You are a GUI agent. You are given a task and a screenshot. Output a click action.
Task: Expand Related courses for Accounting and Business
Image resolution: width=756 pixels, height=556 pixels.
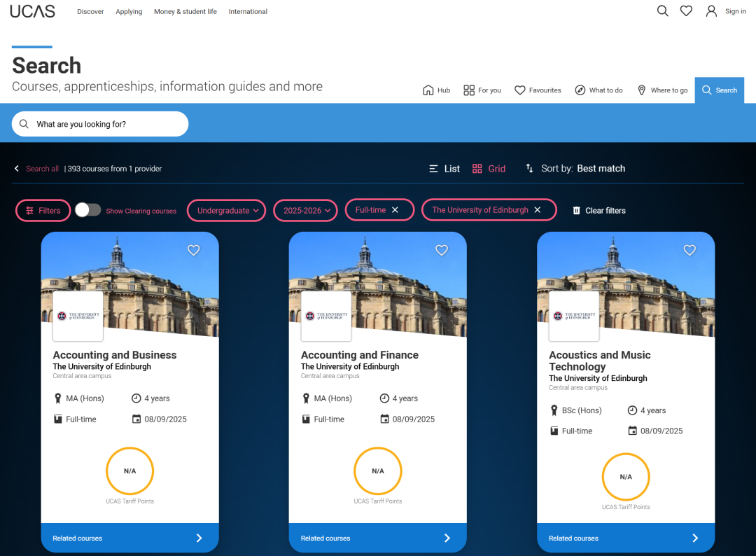[129, 538]
